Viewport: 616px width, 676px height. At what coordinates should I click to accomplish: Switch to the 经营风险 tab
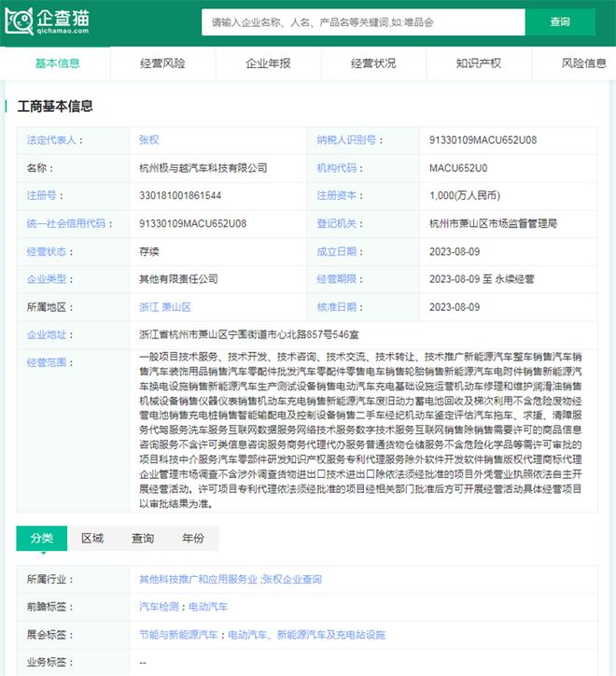pyautogui.click(x=162, y=63)
